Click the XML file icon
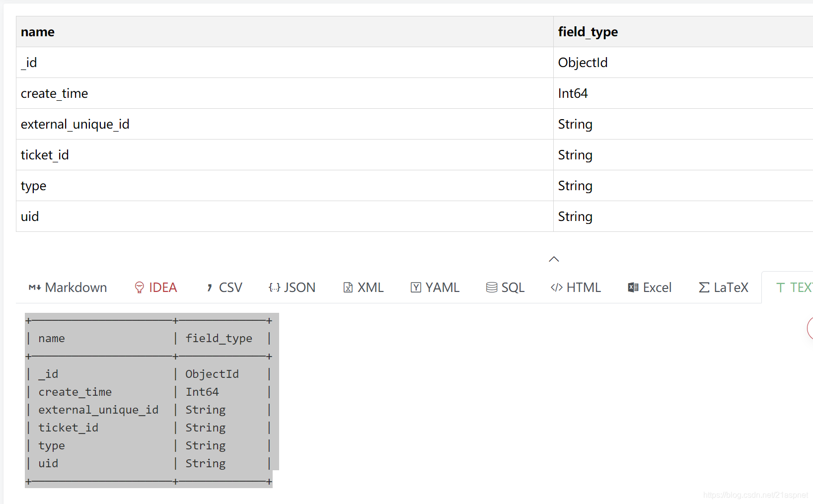The width and height of the screenshot is (813, 504). (348, 288)
